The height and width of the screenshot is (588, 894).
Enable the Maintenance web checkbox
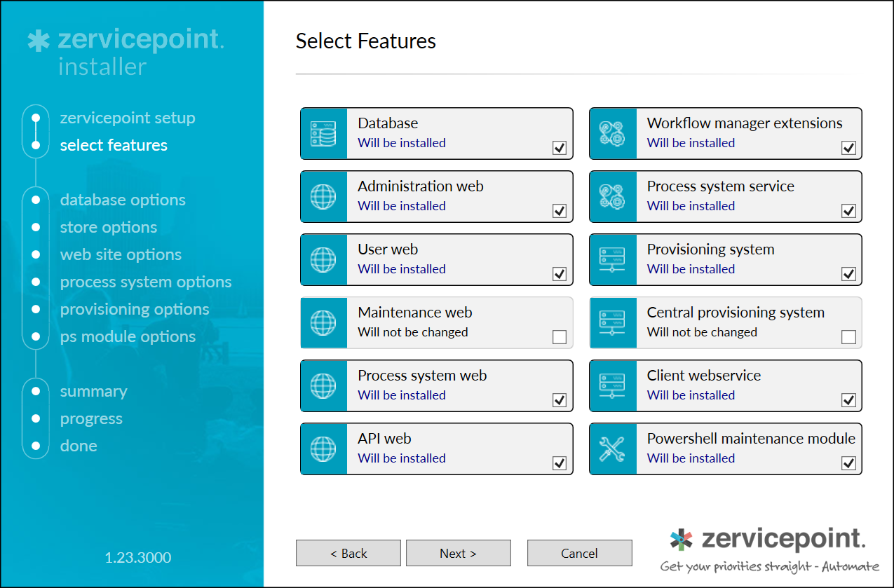pos(559,337)
